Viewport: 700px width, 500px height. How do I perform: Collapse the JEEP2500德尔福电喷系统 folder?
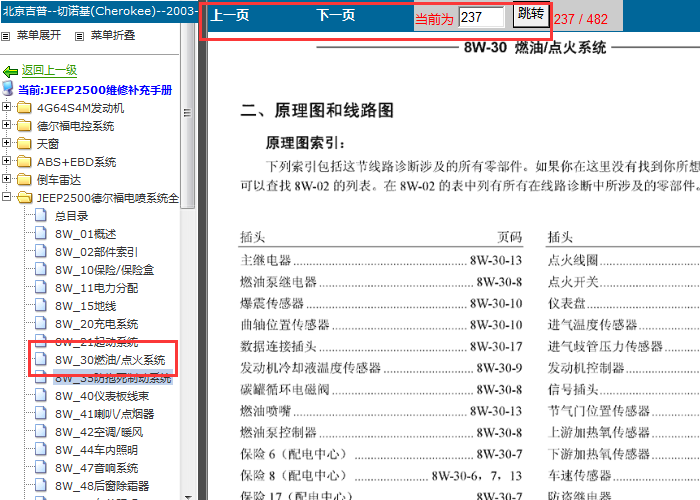coord(6,196)
